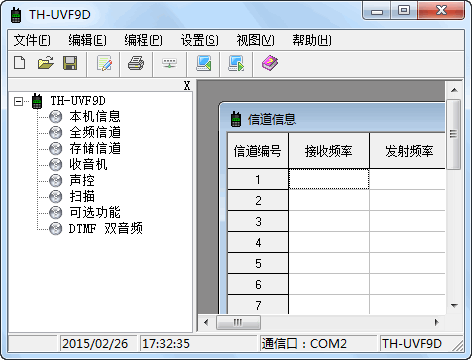The width and height of the screenshot is (472, 360).
Task: Open the 编辑(E) menu
Action: (87, 40)
